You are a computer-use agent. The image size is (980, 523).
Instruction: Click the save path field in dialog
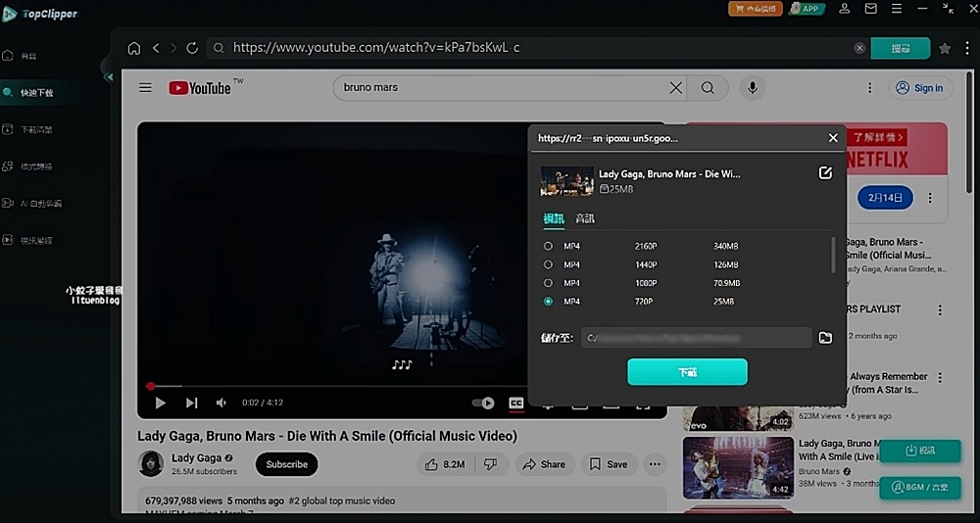pos(696,338)
